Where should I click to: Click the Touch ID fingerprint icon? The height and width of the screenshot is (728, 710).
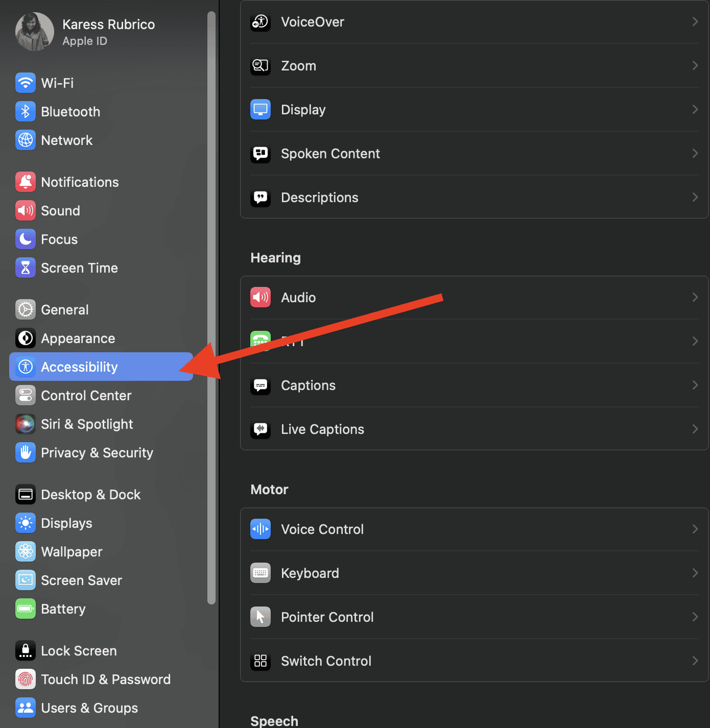click(25, 679)
